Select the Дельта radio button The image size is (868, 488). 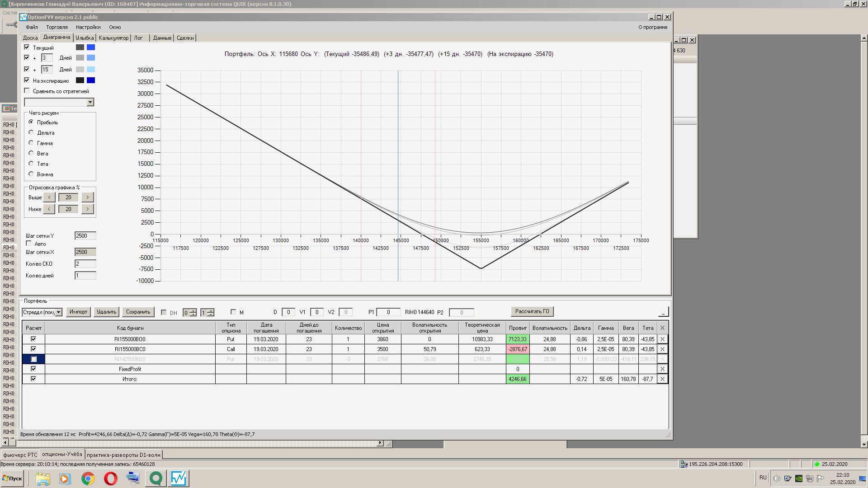coord(31,132)
